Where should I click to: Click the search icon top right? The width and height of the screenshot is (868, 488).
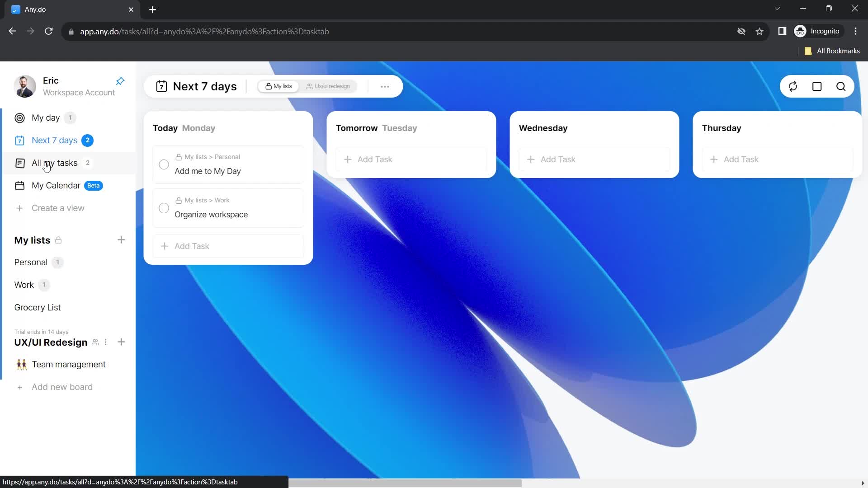[x=840, y=86]
